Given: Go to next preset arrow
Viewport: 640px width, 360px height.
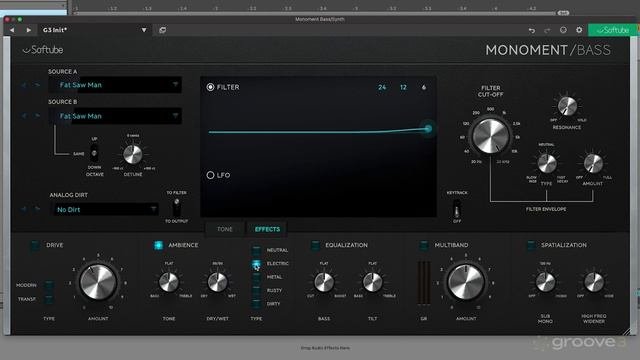Looking at the screenshot, I should [x=29, y=30].
